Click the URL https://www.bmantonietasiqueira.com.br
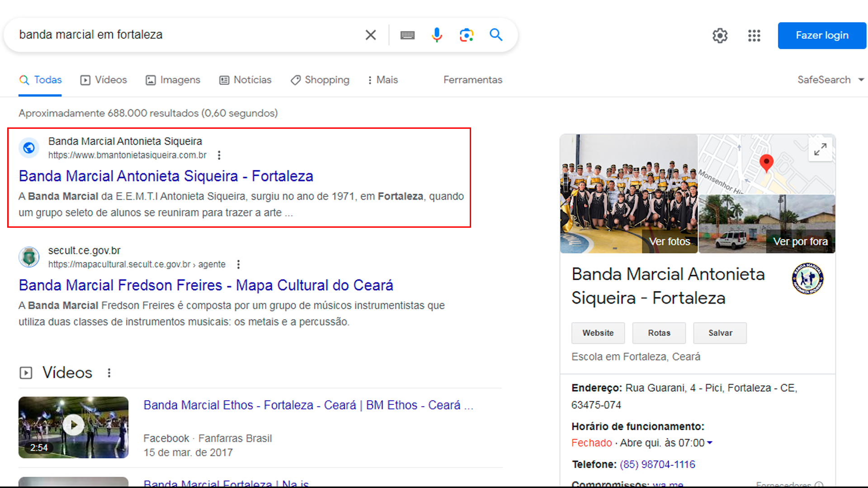868x488 pixels. coord(127,155)
